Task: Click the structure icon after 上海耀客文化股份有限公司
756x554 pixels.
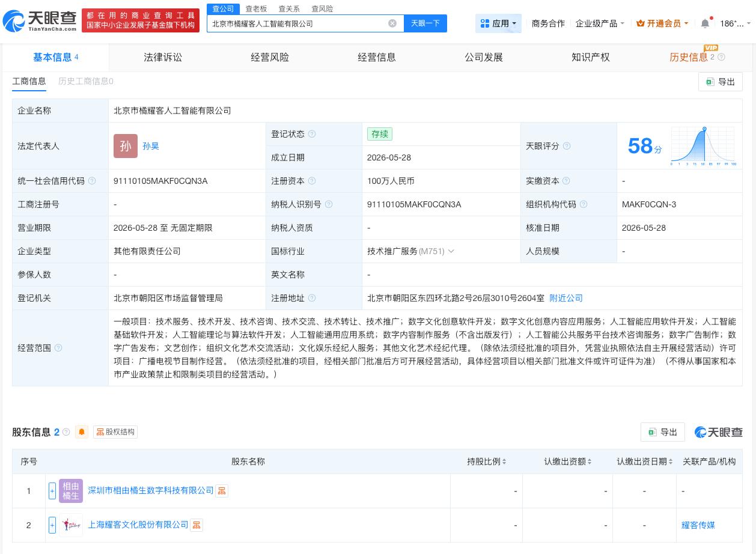Action: pos(197,525)
